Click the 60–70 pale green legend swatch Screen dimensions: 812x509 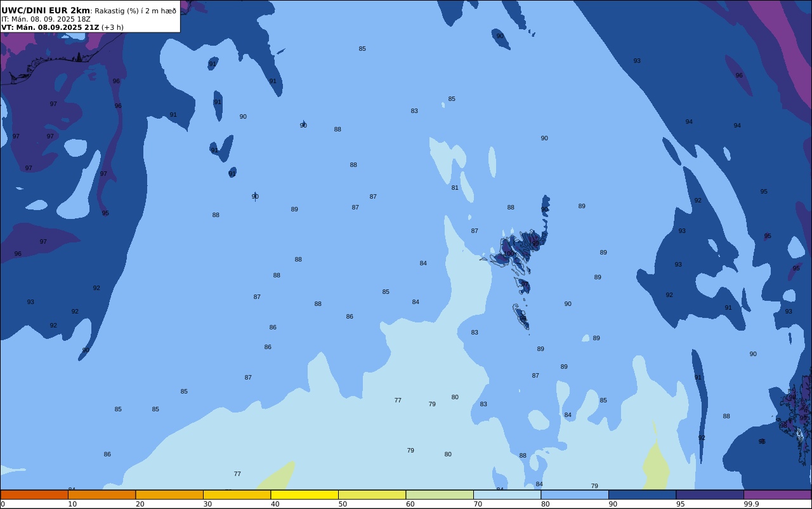pyautogui.click(x=440, y=494)
